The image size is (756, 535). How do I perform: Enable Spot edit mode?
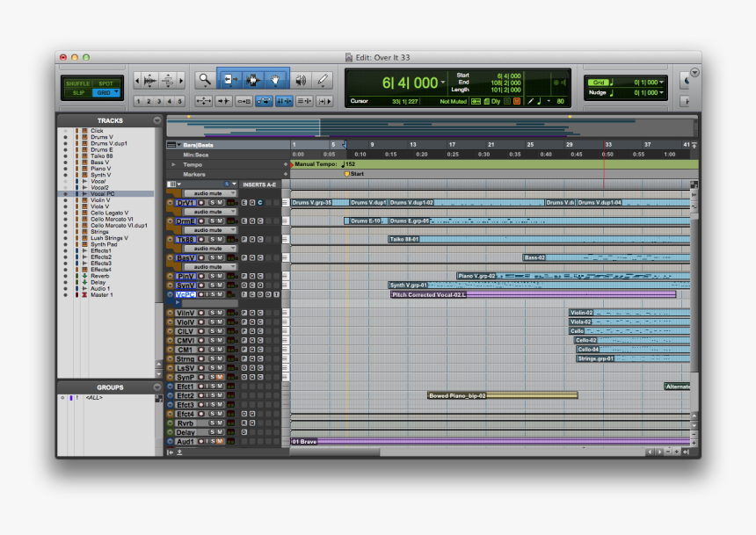pyautogui.click(x=105, y=83)
